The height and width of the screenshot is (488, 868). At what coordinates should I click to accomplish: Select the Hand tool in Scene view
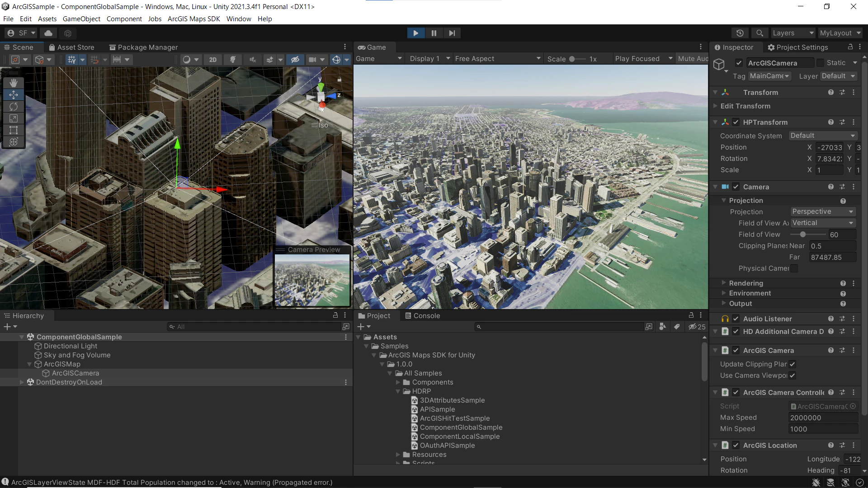(x=14, y=83)
